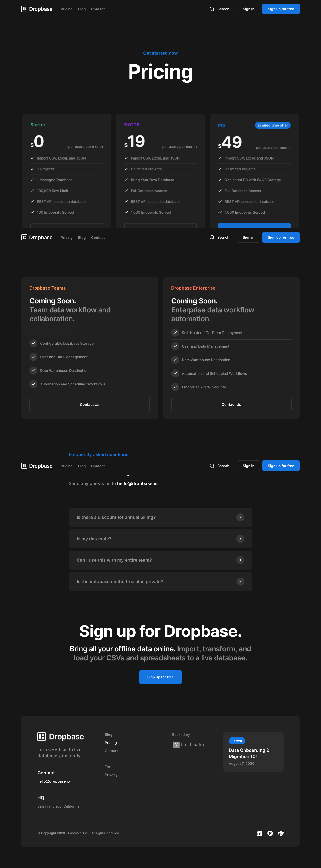Expand the "Is my data safe?" chevron

pyautogui.click(x=240, y=539)
